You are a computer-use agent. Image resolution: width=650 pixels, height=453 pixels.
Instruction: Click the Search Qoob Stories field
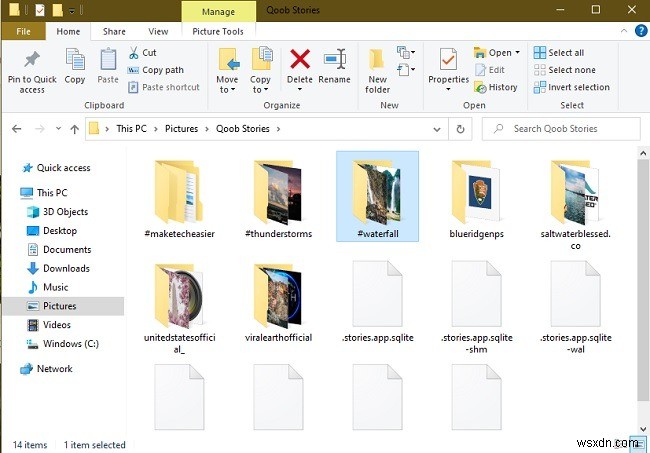coord(561,129)
